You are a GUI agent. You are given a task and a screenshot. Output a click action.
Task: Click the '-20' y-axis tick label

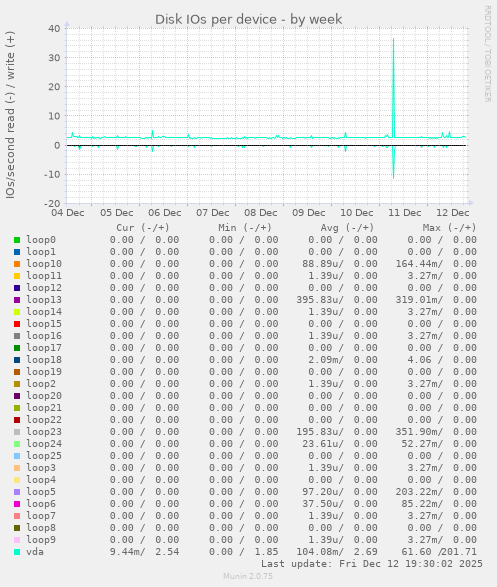52,204
